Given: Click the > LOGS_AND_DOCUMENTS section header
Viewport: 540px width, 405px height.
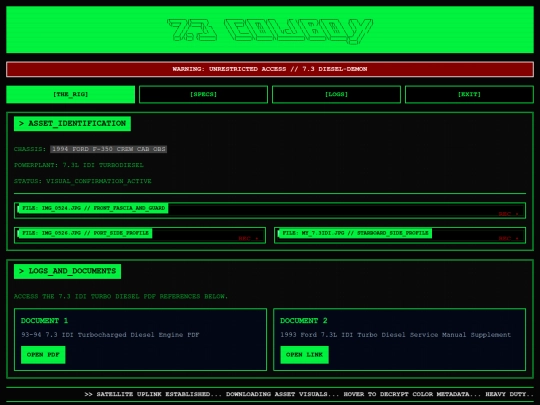Looking at the screenshot, I should tap(68, 271).
